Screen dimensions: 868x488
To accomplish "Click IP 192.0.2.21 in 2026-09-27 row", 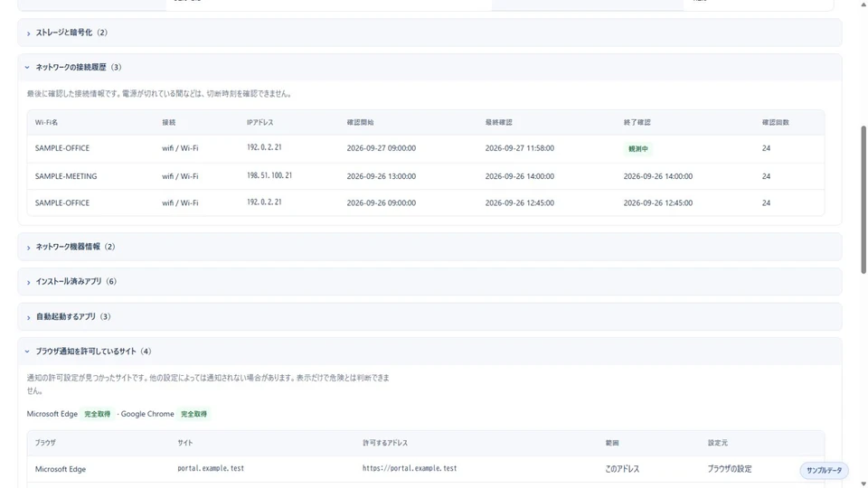I will 264,147.
